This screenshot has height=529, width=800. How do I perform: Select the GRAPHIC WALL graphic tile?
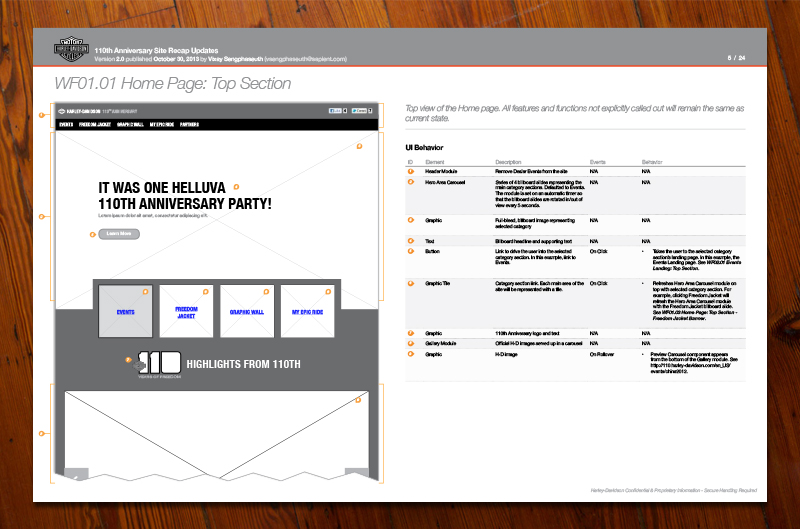point(247,311)
